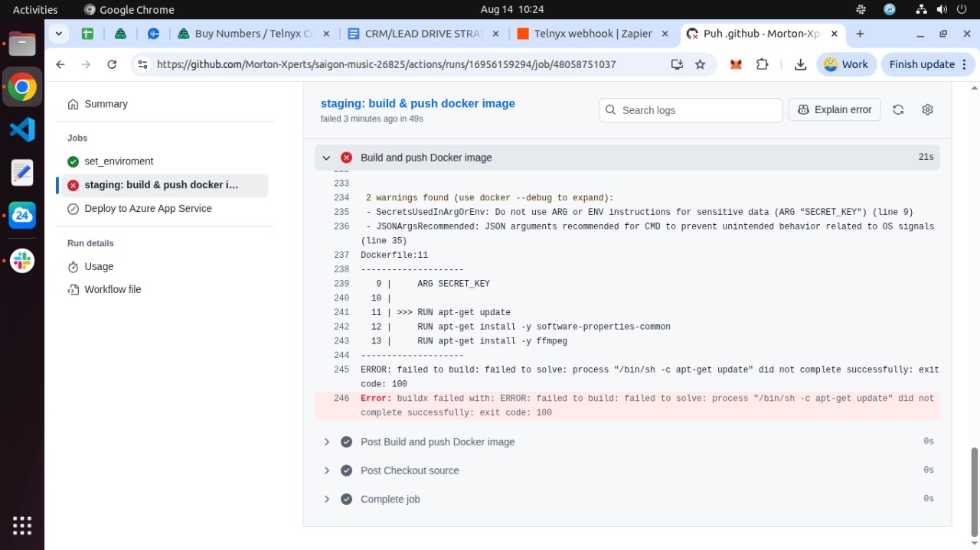Collapse the Build and push Docker image step
Screen dimensions: 980x550
coord(326,158)
